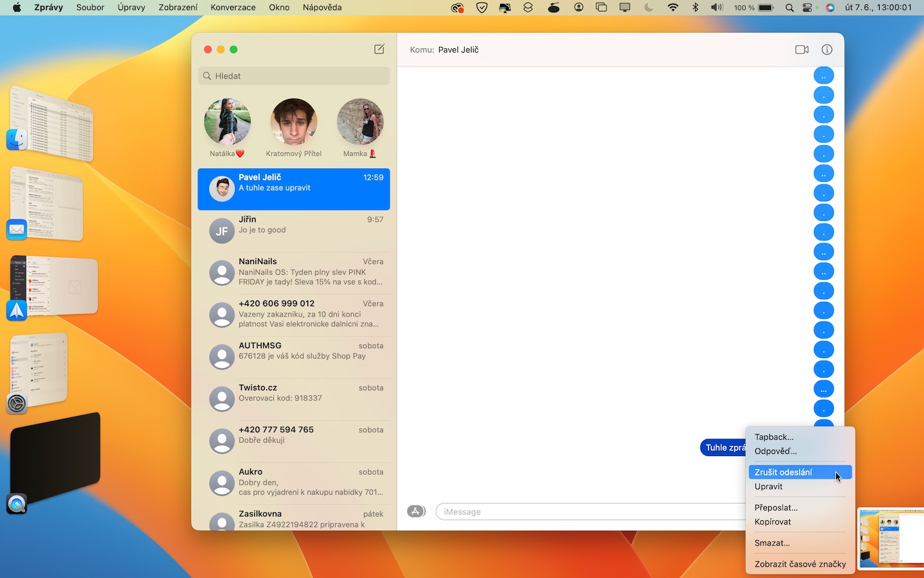Open the screenshot preview thumbnail

click(x=891, y=538)
